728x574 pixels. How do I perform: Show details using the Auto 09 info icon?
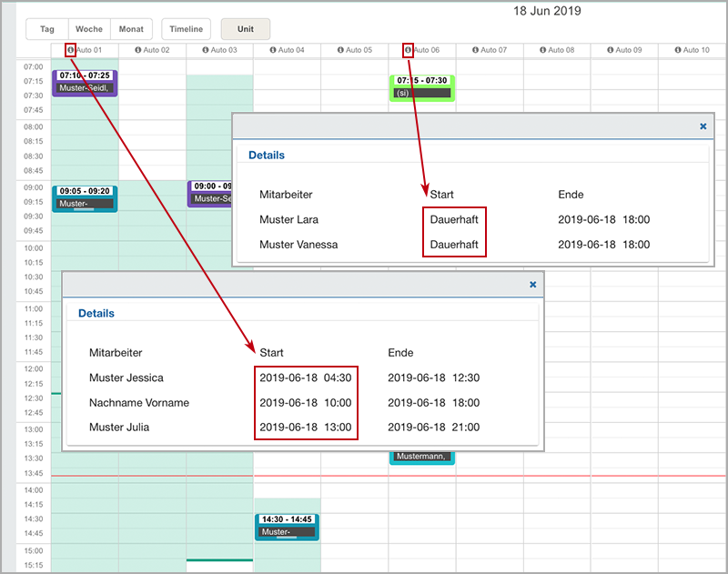(611, 50)
